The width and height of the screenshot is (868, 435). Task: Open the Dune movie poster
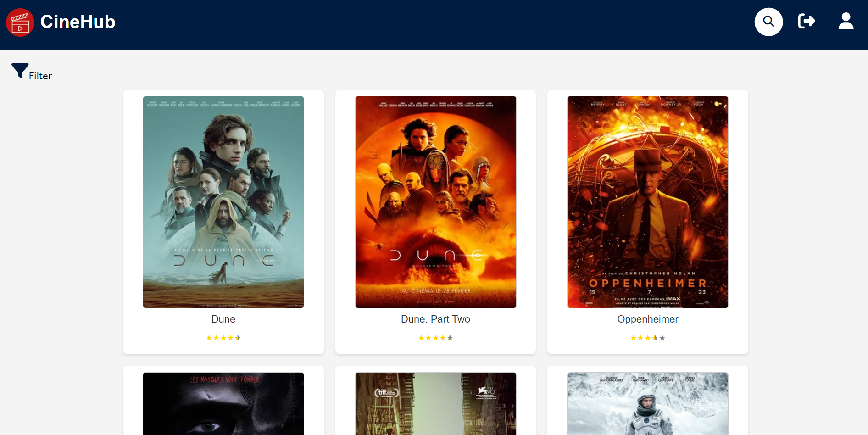(x=223, y=202)
